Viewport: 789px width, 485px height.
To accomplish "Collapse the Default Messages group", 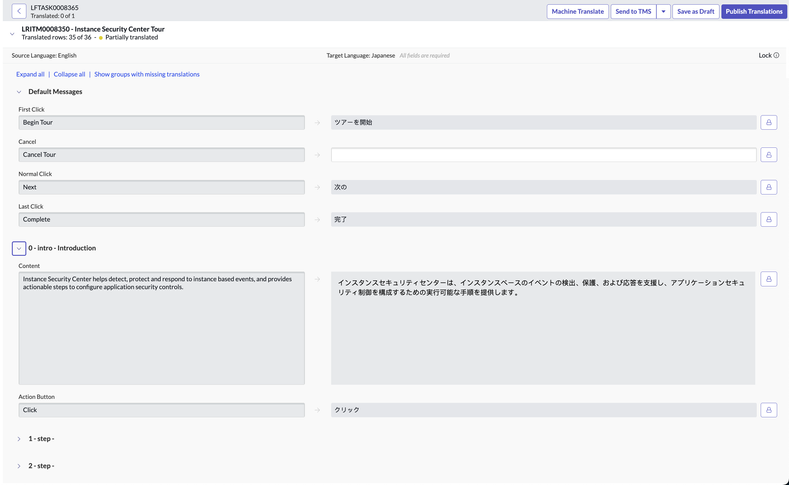I will (19, 92).
